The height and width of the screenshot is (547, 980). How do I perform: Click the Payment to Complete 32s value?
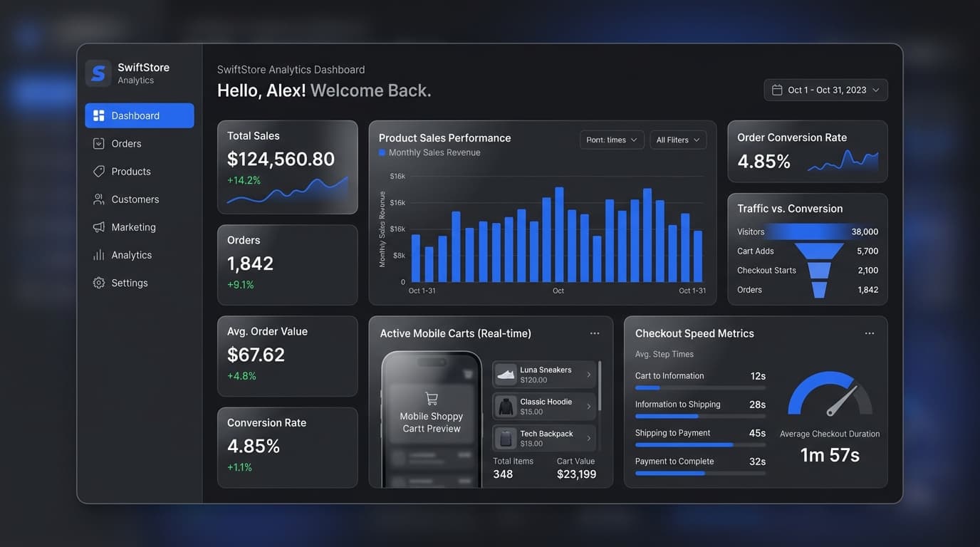757,462
